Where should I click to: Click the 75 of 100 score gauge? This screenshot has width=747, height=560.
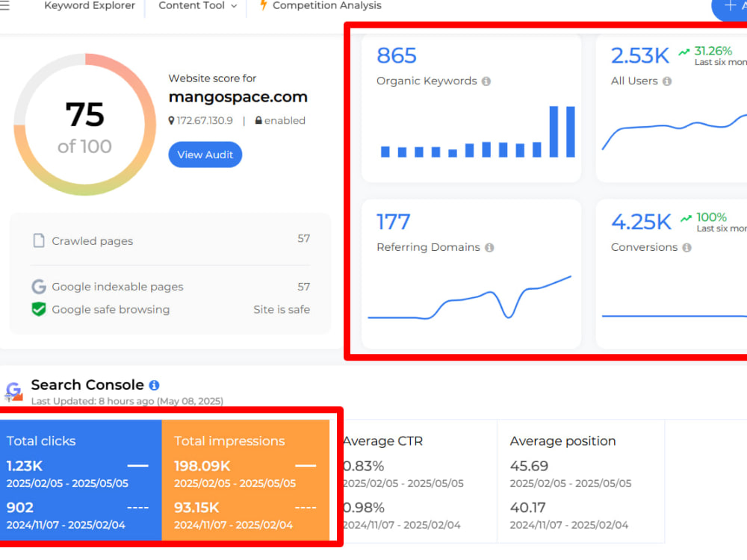click(85, 125)
